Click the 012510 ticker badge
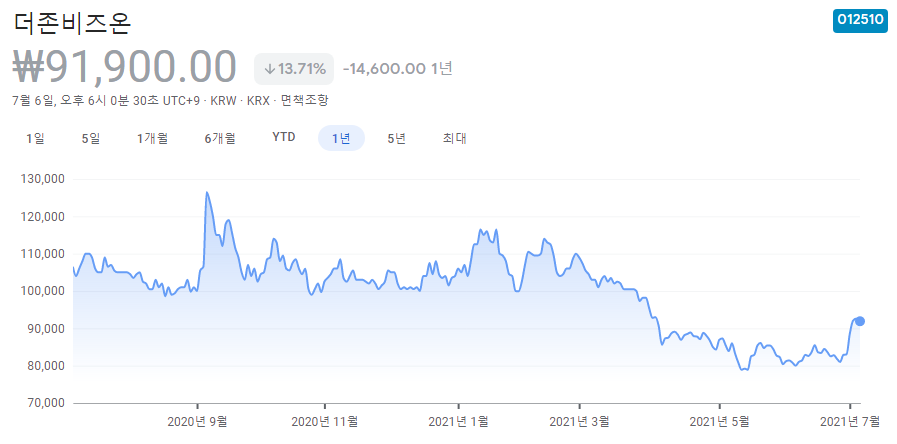 (860, 20)
